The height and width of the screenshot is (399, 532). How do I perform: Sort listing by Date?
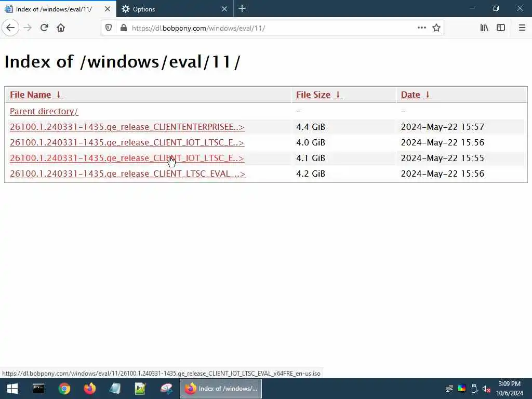point(410,95)
